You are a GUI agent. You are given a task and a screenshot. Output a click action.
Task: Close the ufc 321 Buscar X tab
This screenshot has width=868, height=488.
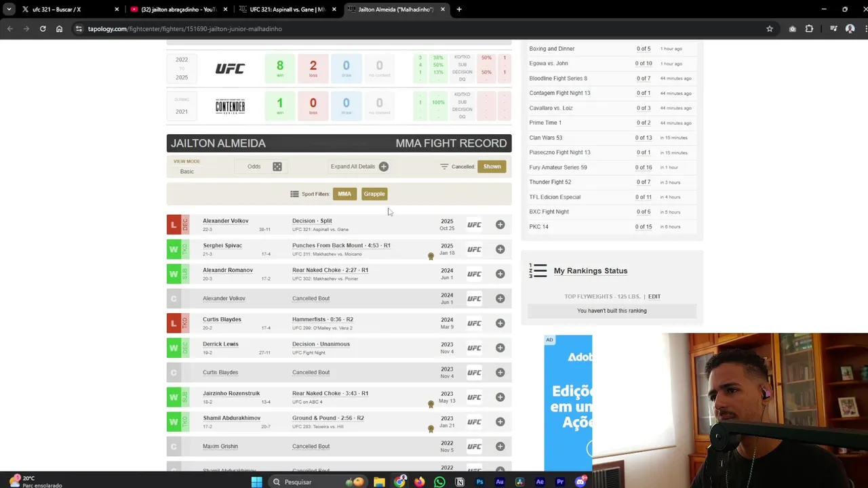point(117,9)
